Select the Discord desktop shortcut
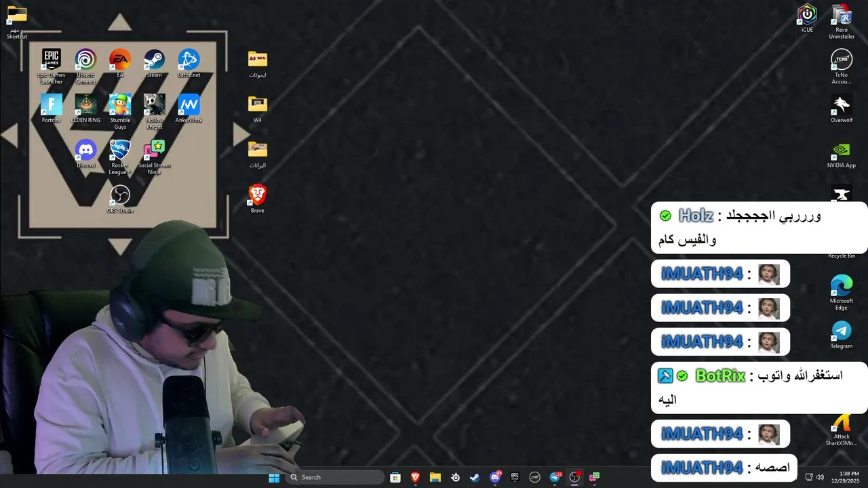The image size is (868, 488). [x=85, y=154]
